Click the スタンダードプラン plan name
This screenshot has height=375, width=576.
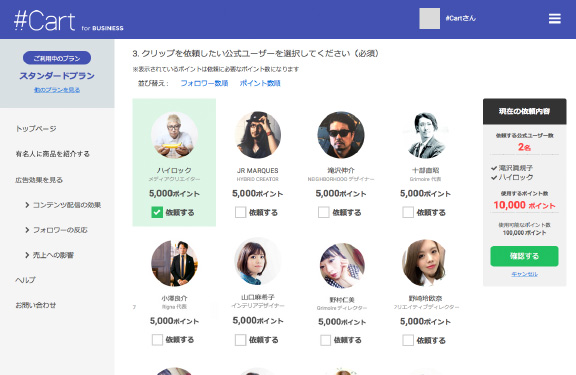tap(57, 76)
